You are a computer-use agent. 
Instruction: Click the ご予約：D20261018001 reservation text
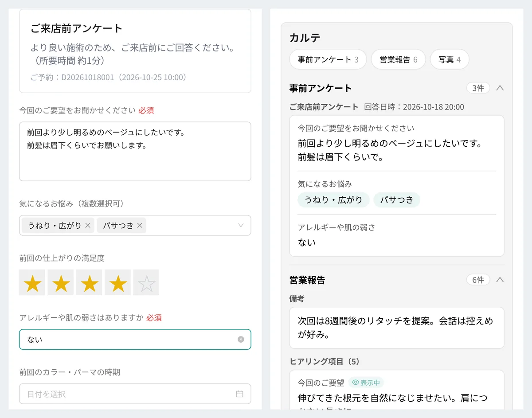click(x=109, y=78)
